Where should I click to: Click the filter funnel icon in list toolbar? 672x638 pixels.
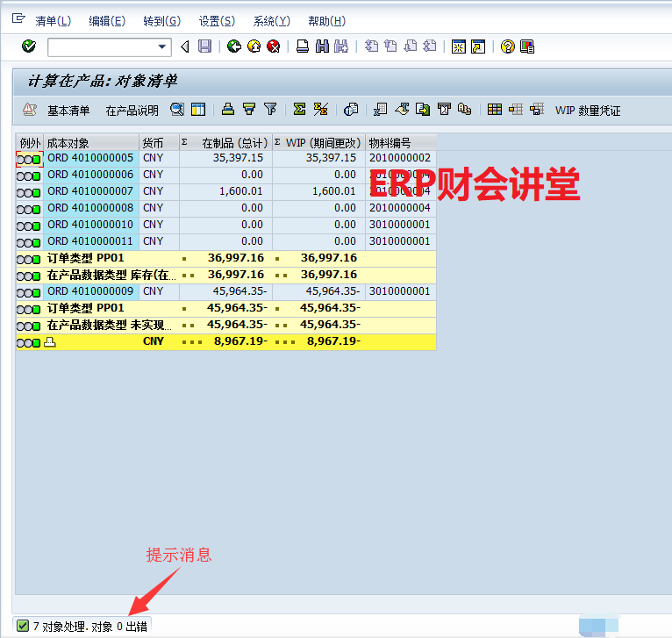270,110
